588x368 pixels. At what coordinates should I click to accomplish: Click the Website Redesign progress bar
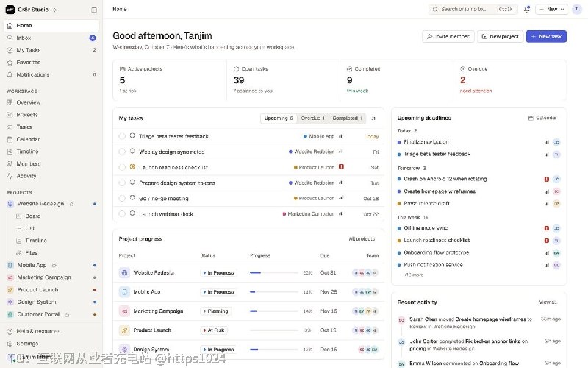point(274,272)
